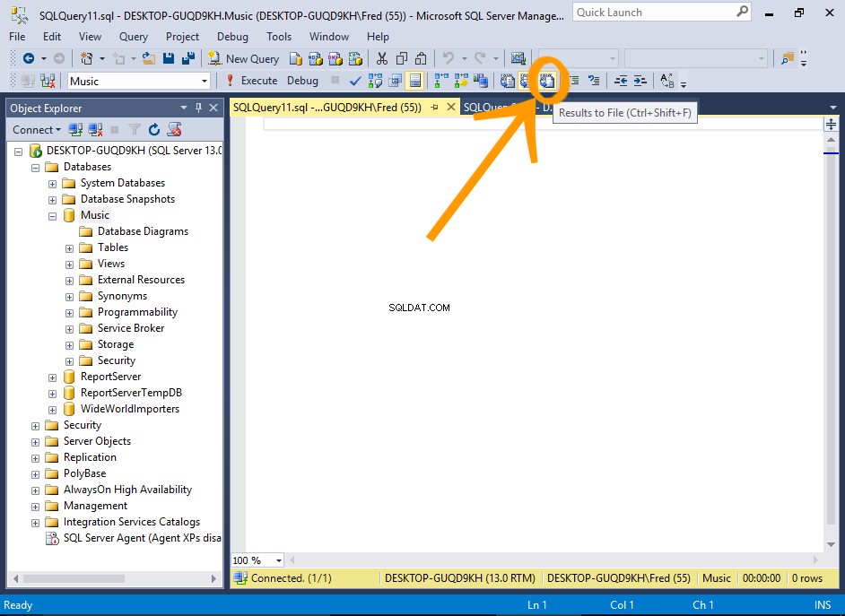This screenshot has height=616, width=845.
Task: Click Connect Object Explorer icon
Action: 75,129
